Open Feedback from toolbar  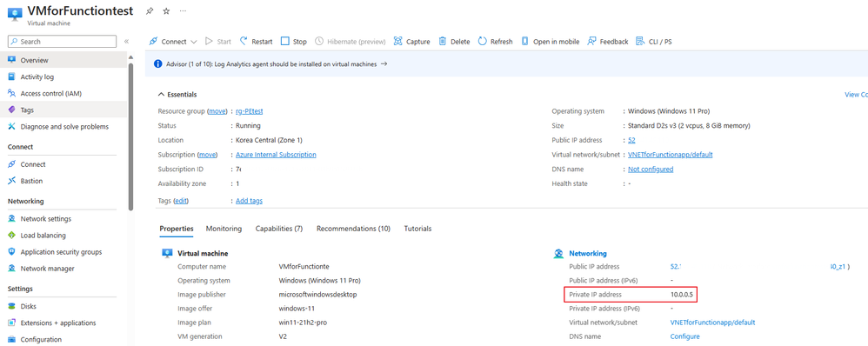608,42
